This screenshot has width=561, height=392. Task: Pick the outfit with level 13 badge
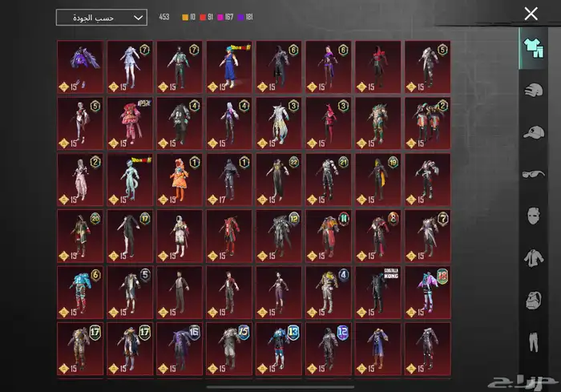tap(278, 348)
